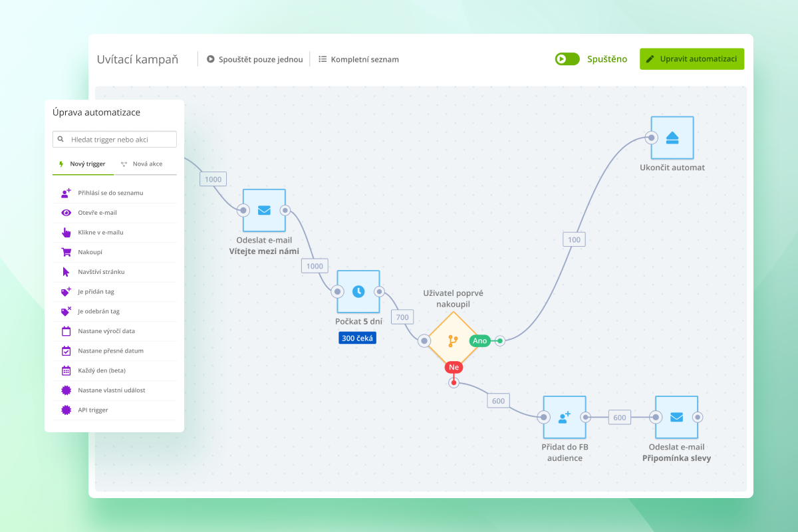Click the Navštíví stránku trigger text
The height and width of the screenshot is (532, 798).
coord(101,271)
